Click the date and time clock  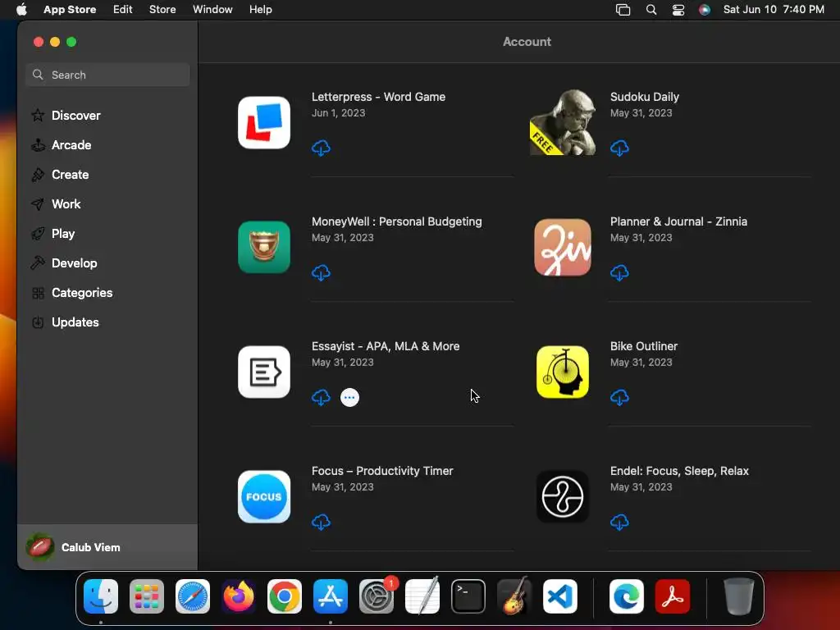click(774, 9)
